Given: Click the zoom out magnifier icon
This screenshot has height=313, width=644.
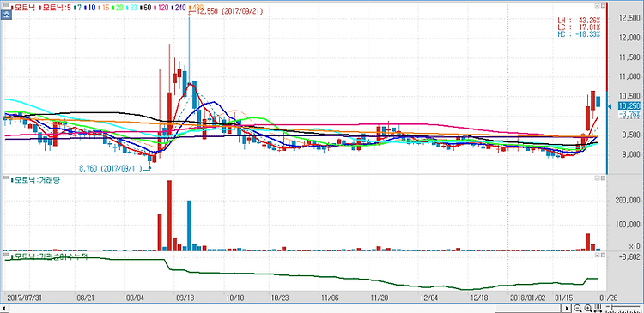Looking at the screenshot, I should click(x=578, y=308).
